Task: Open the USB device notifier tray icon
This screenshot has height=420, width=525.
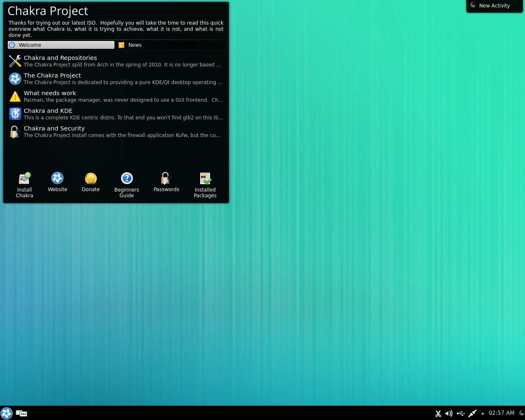Action: (461, 413)
